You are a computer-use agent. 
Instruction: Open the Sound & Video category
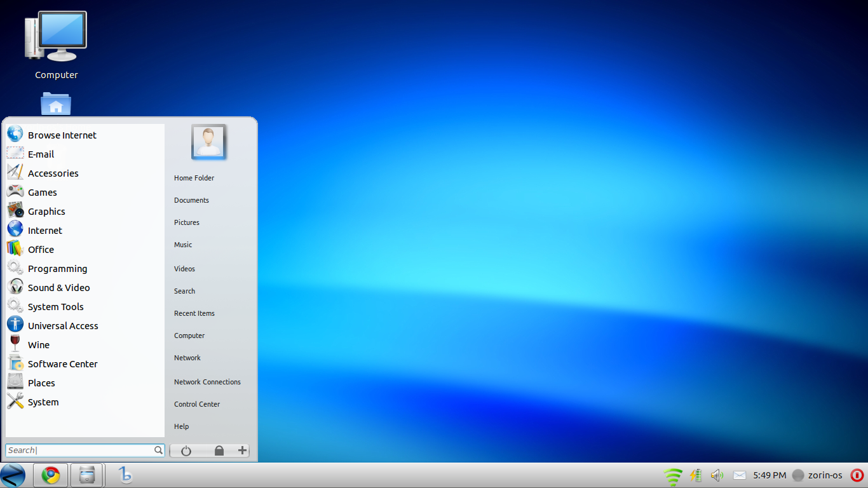click(58, 287)
